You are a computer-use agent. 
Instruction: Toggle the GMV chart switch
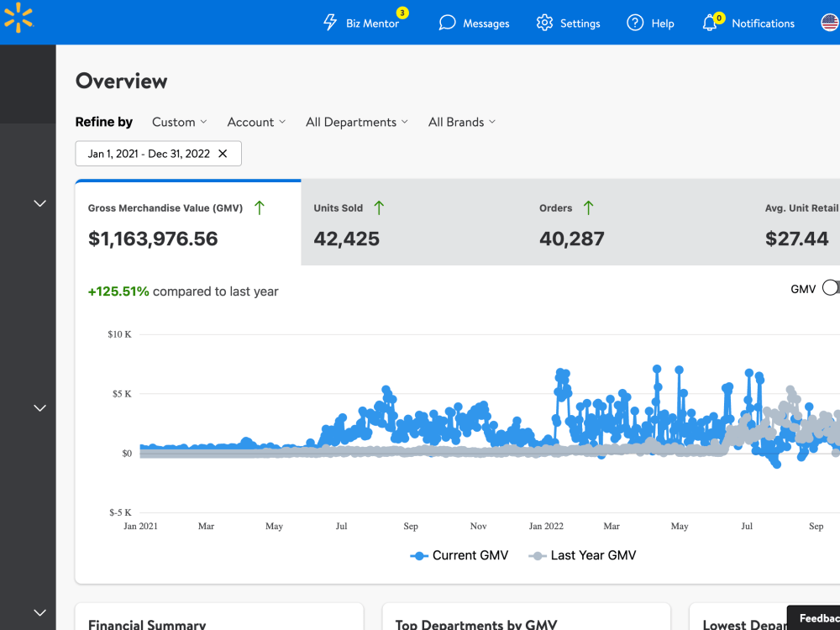click(x=831, y=287)
